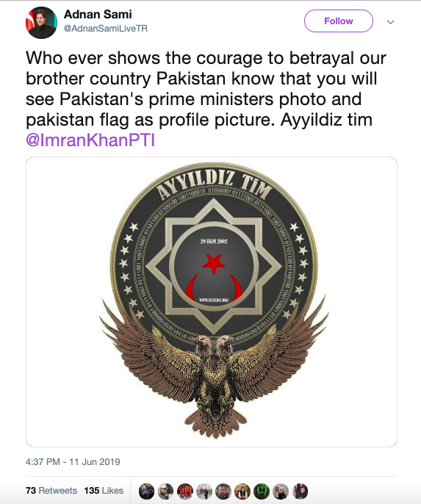View the 135 Likes list
This screenshot has height=504, width=421.
pos(104,491)
